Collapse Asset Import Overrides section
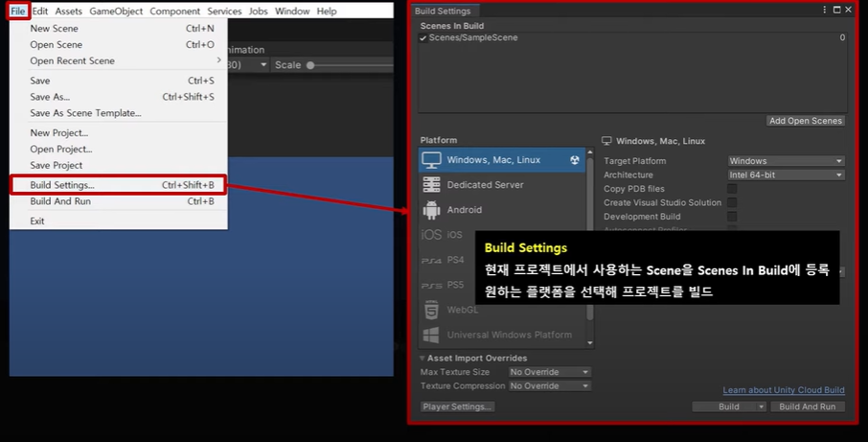This screenshot has height=442, width=868. 423,359
